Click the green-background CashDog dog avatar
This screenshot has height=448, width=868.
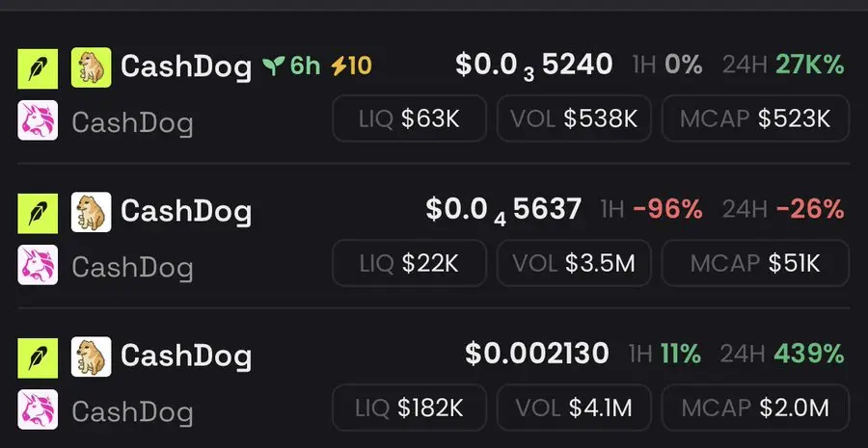click(x=92, y=67)
